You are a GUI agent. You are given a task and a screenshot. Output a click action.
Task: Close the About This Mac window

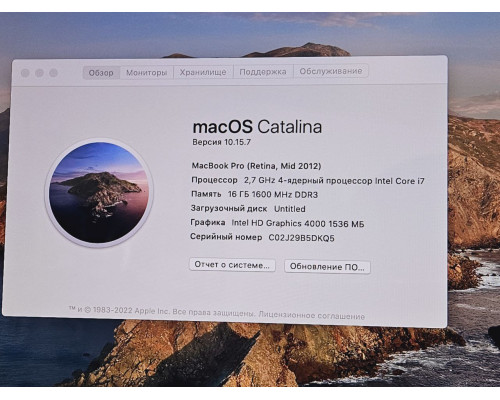pyautogui.click(x=25, y=73)
